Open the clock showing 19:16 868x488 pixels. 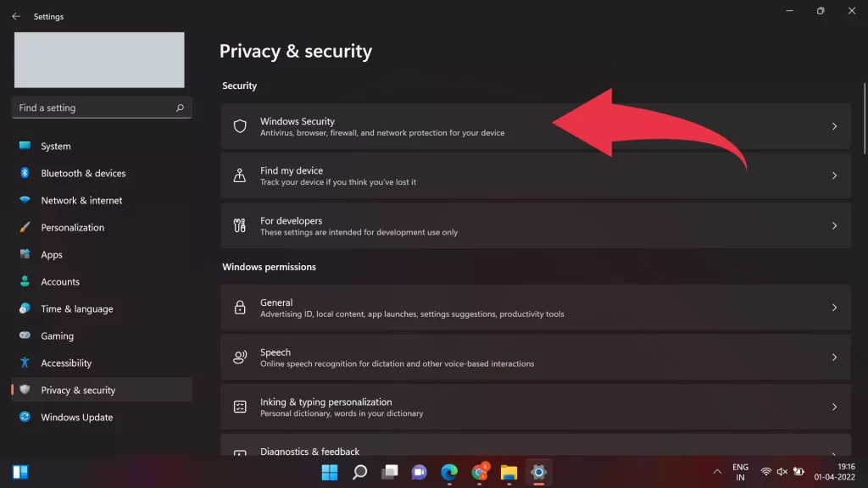[834, 472]
